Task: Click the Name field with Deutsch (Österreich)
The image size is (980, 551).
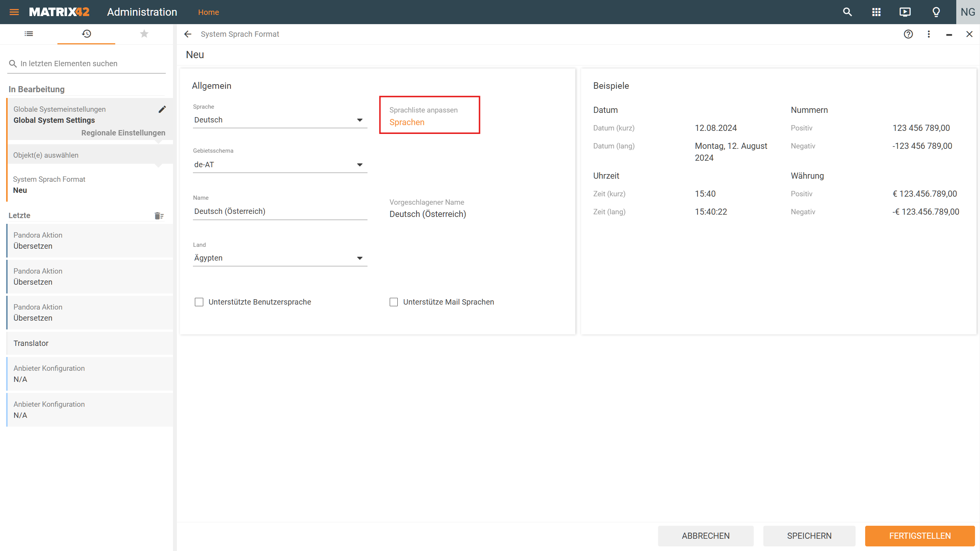Action: [x=280, y=211]
